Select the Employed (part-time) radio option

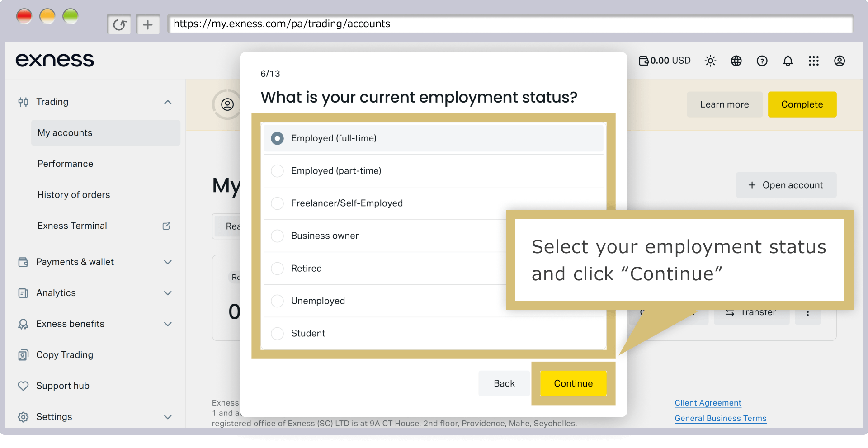coord(277,171)
